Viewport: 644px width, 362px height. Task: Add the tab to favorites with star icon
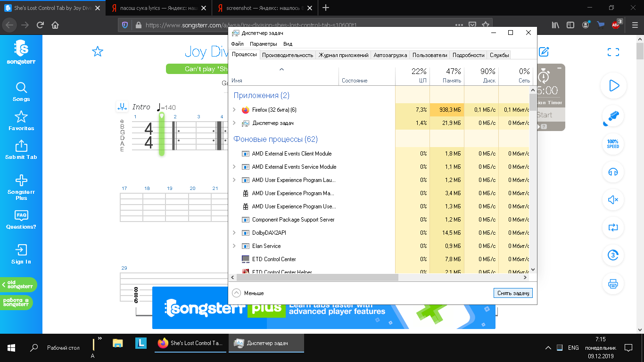[98, 51]
